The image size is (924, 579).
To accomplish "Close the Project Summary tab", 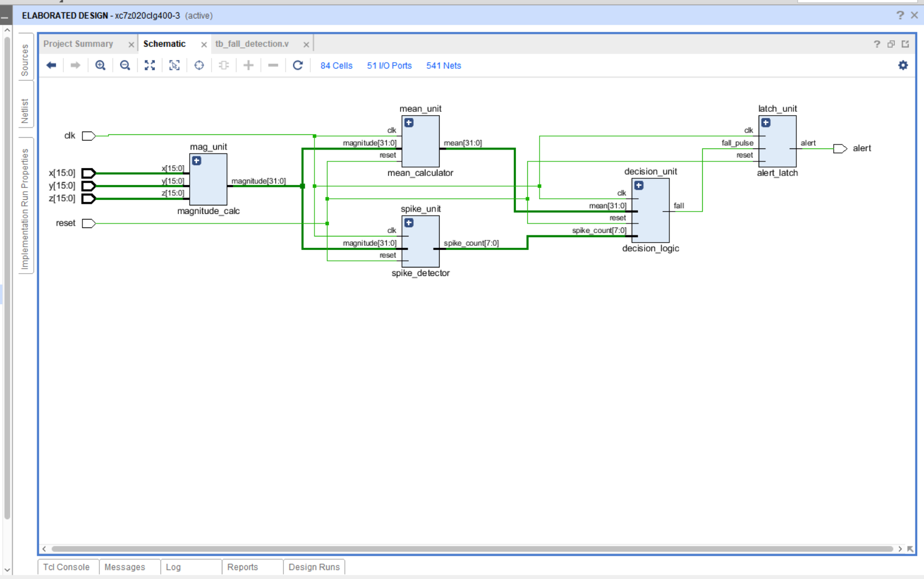I will click(131, 45).
